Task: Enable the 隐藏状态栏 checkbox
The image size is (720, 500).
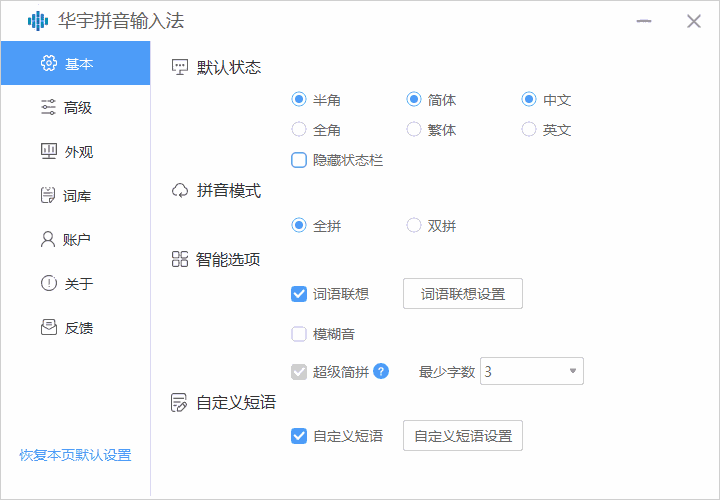Action: pos(299,160)
